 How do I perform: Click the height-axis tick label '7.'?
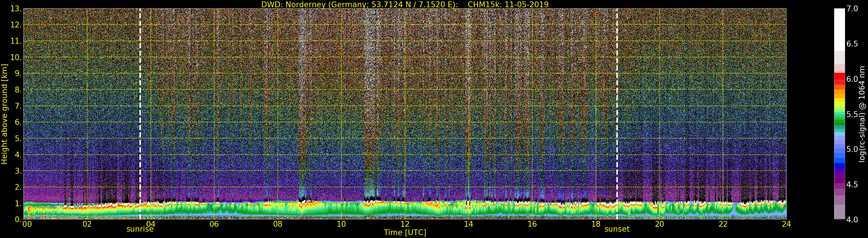pyautogui.click(x=18, y=106)
